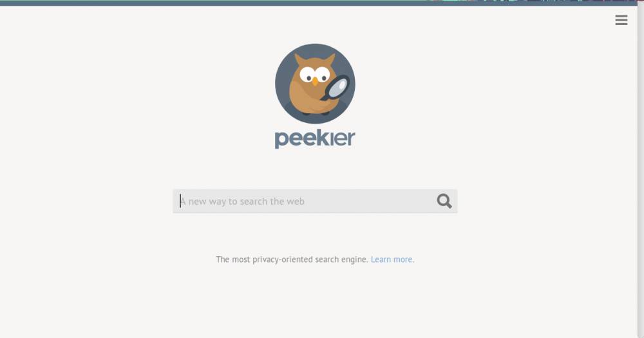Screen dimensions: 644x338
Task: Click the 'A new way to search' placeholder
Action: click(x=243, y=202)
